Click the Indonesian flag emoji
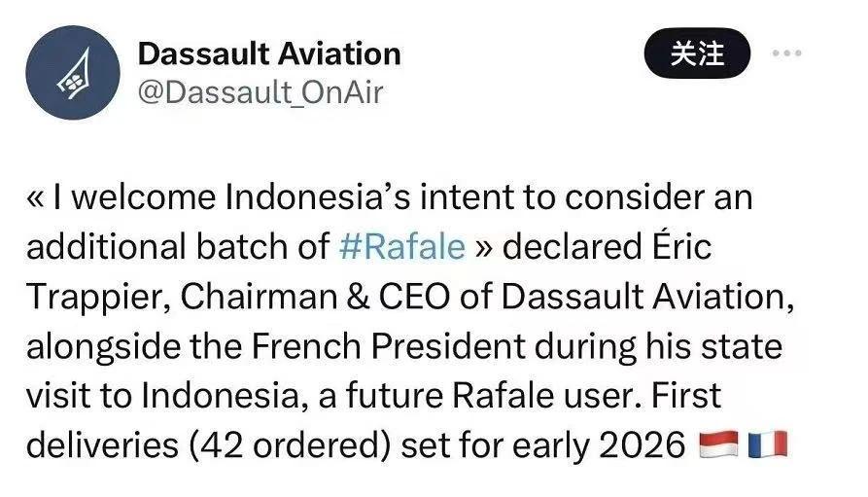The height and width of the screenshot is (497, 868). point(718,444)
